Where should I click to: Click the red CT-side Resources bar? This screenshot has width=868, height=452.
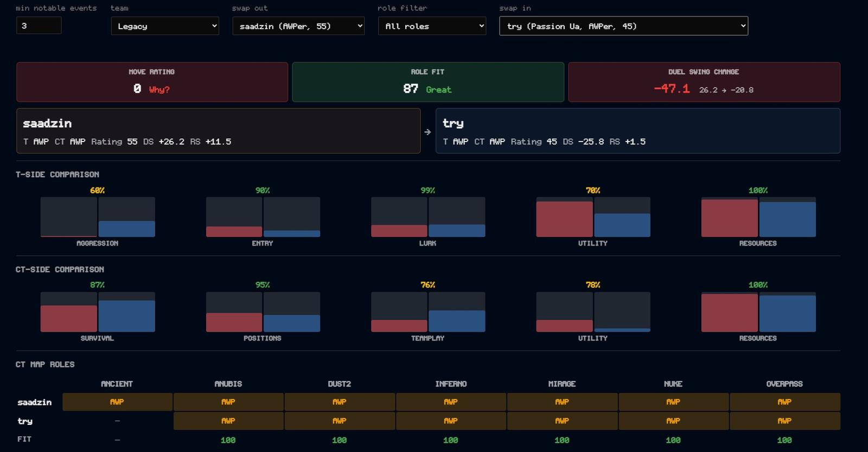click(730, 313)
